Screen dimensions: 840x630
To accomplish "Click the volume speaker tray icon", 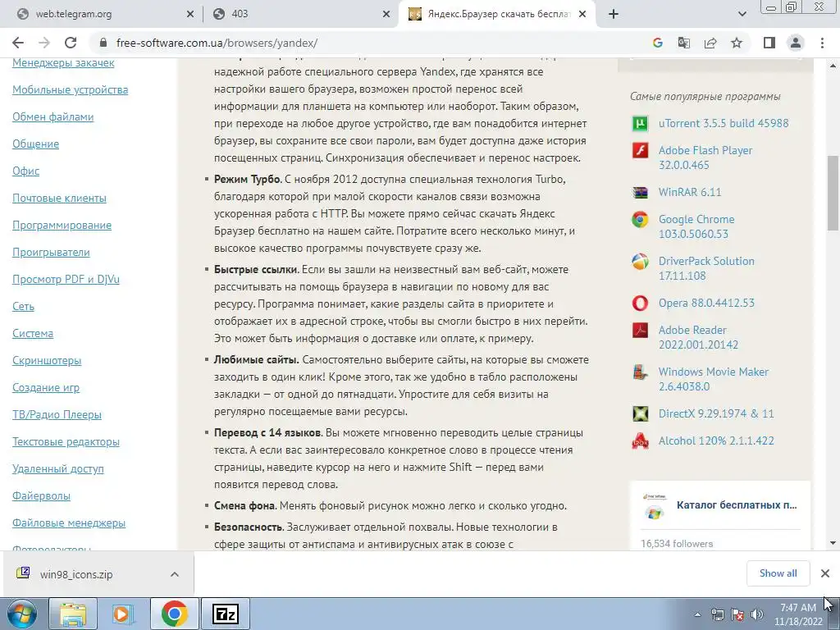I will (757, 614).
